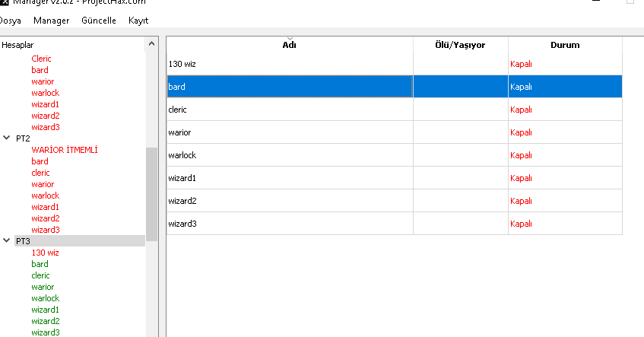This screenshot has height=337, width=644.
Task: Open the Güncelle menu
Action: pos(99,21)
